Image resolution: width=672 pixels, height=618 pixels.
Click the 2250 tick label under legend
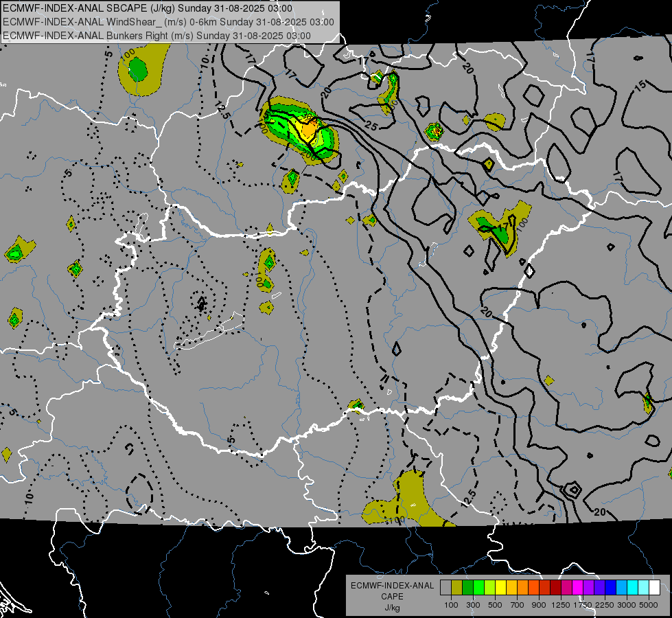[605, 605]
